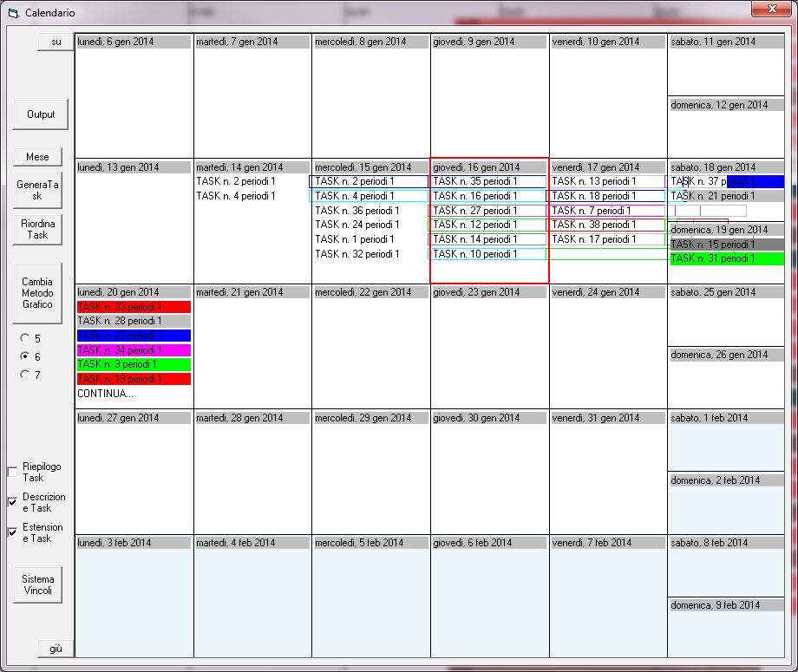Switch to the Mese view
The width and height of the screenshot is (798, 672).
point(37,157)
